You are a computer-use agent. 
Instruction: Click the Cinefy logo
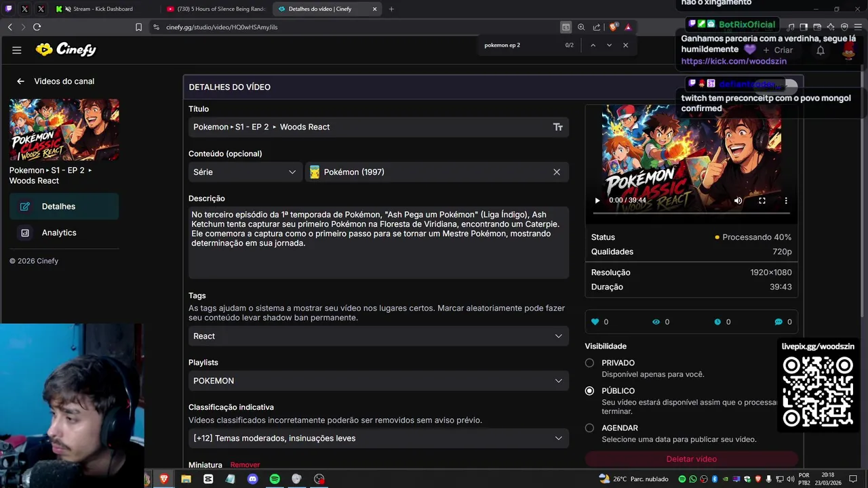66,49
